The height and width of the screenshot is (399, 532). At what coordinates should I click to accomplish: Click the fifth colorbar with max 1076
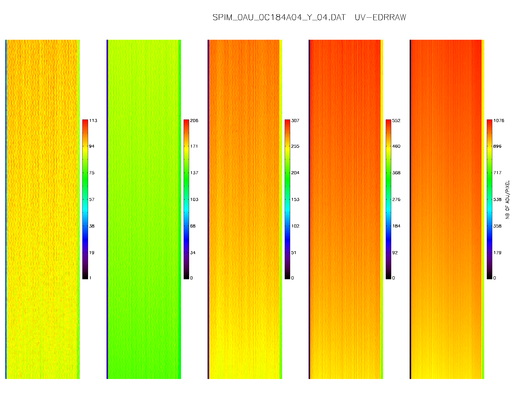coord(489,199)
